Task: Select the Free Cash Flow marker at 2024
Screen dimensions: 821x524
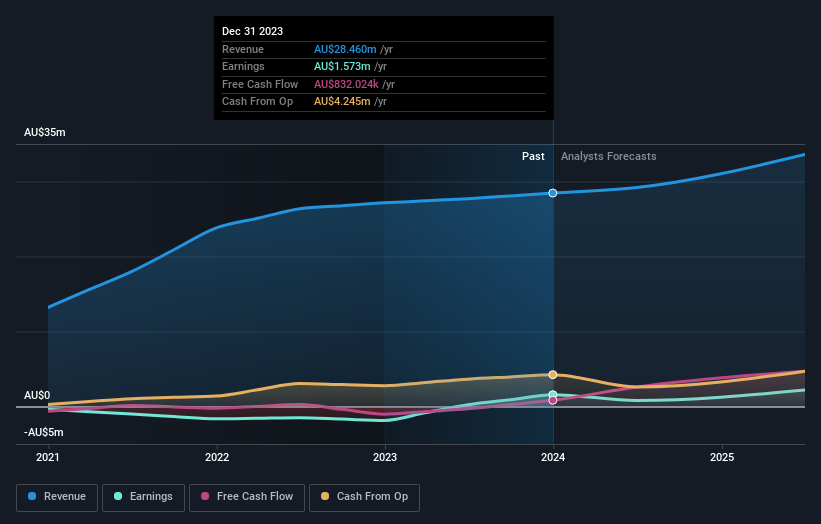Action: [553, 400]
